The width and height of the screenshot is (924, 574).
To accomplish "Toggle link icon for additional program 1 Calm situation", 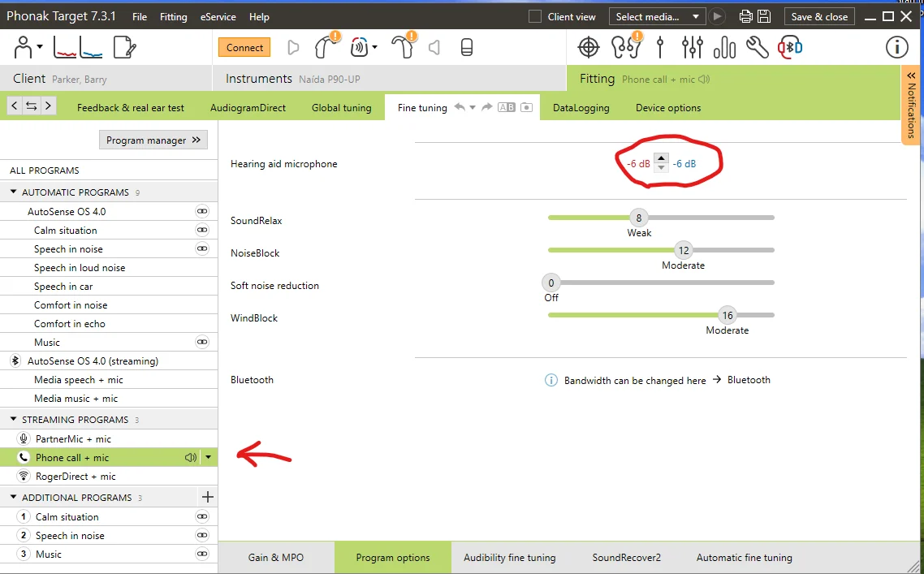I will point(202,517).
